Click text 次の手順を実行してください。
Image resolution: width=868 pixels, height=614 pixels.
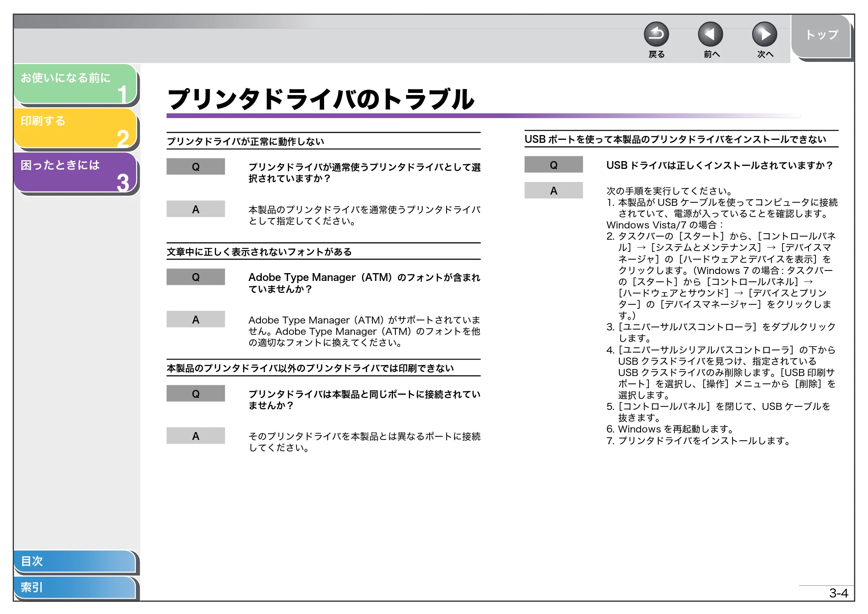pyautogui.click(x=670, y=191)
